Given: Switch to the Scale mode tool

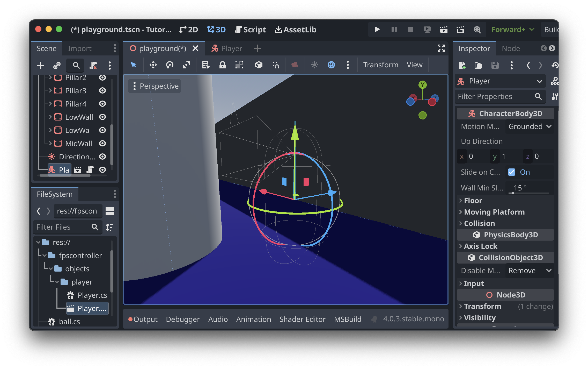Looking at the screenshot, I should click(x=186, y=65).
